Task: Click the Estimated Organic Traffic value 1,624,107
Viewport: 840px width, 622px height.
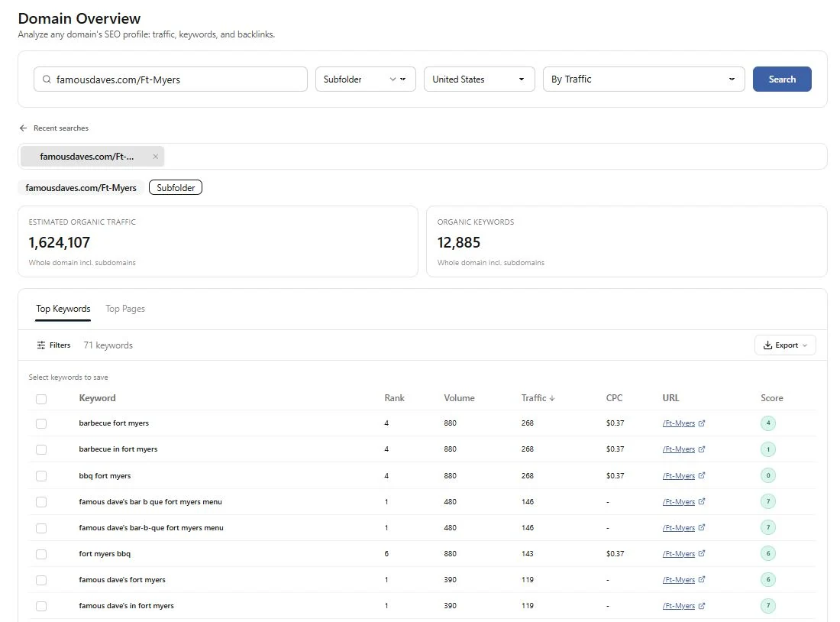Action: [60, 243]
